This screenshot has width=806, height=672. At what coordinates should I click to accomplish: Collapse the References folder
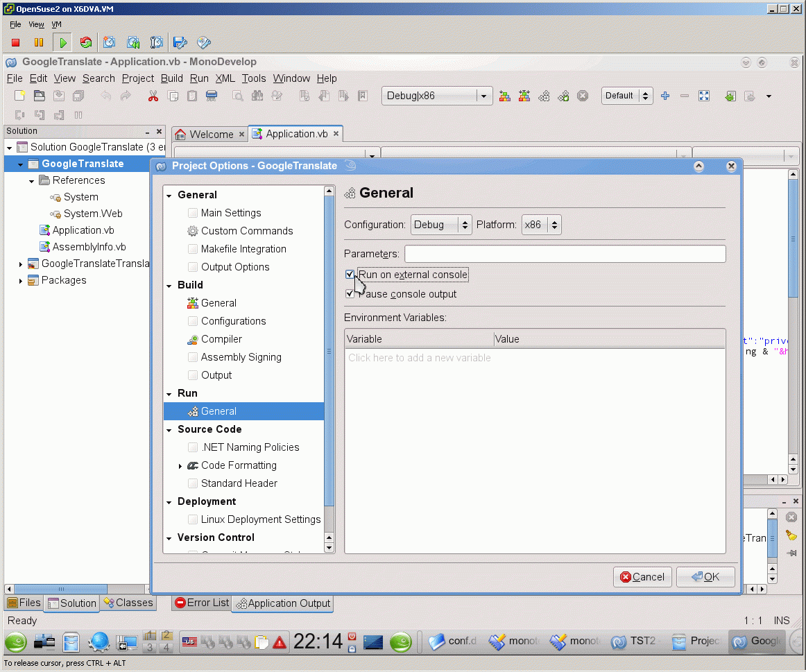31,181
